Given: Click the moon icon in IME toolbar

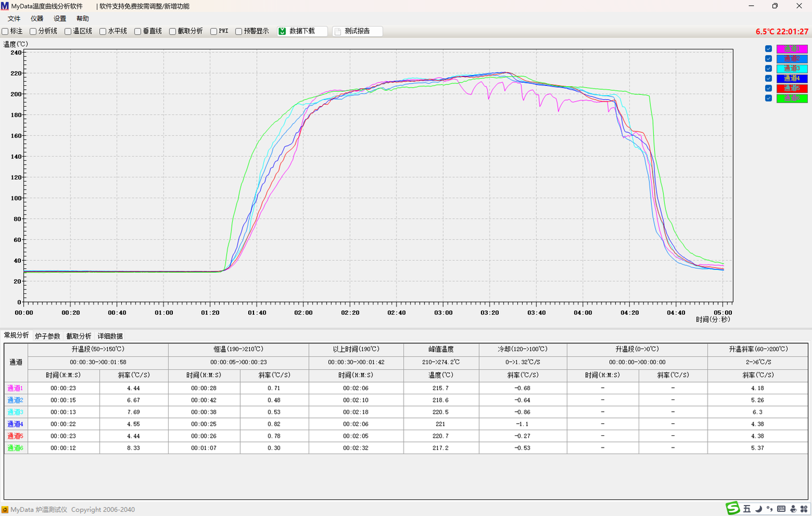Looking at the screenshot, I should tap(759, 509).
